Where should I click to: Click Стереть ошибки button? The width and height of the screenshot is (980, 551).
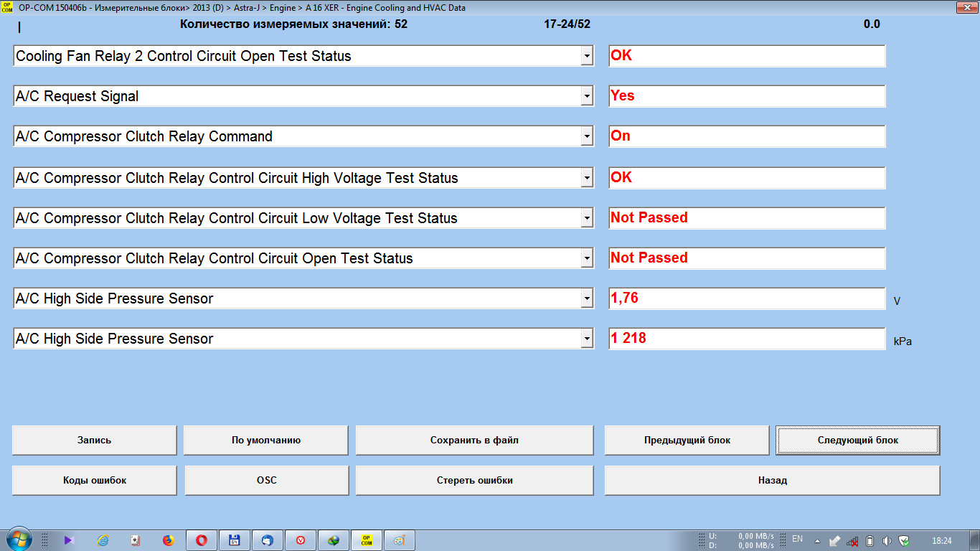(x=475, y=481)
